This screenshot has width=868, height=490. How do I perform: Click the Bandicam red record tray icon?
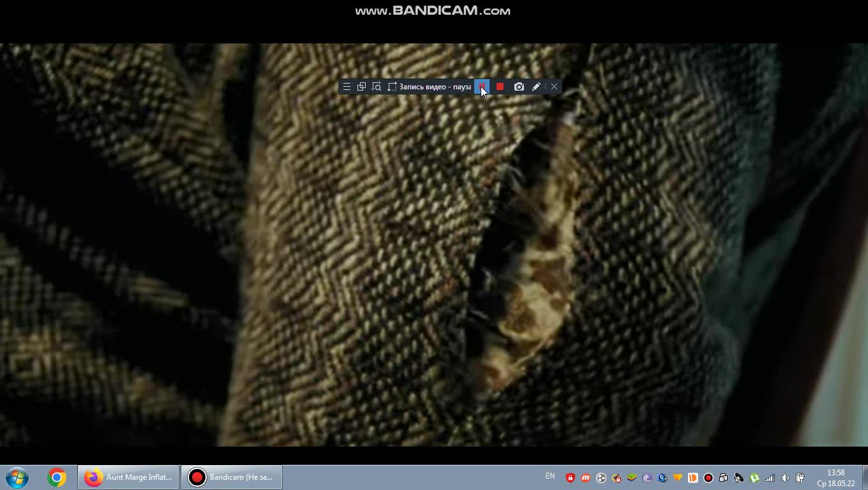tap(708, 478)
